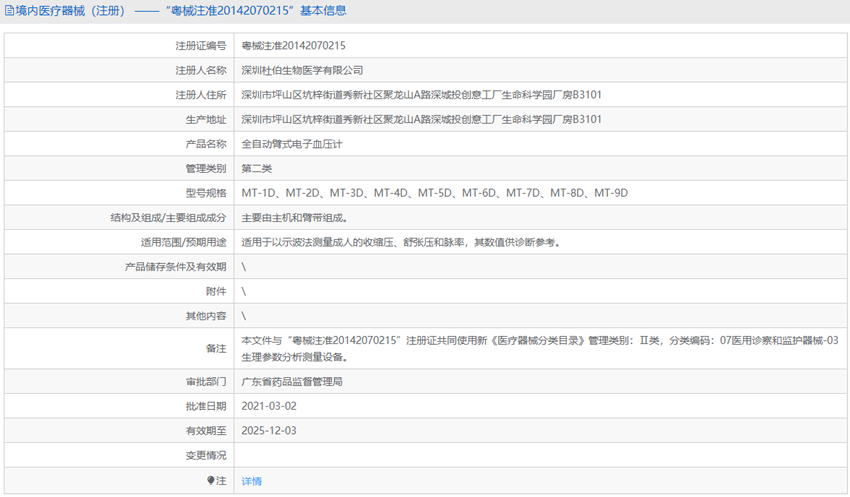Screen dimensions: 850x497
Task: Click the label 结构及组成/主要组成成分
Action: (168, 218)
